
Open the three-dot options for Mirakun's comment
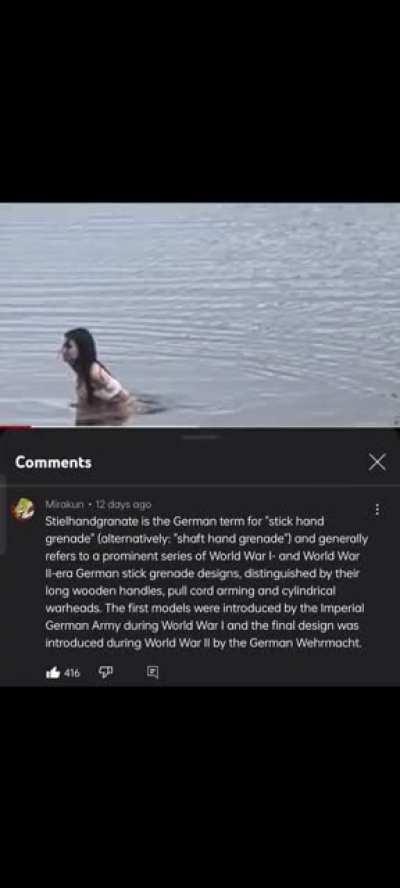(x=377, y=510)
